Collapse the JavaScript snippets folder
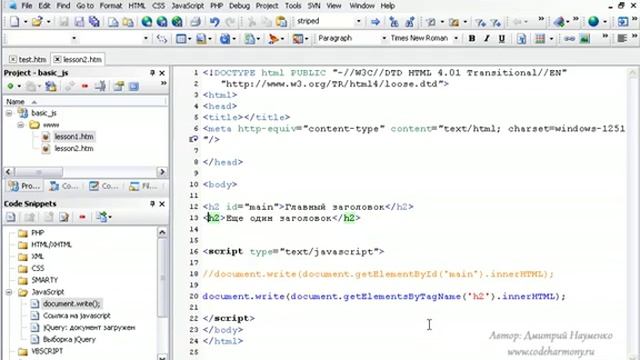Image resolution: width=640 pixels, height=360 pixels. click(9, 292)
